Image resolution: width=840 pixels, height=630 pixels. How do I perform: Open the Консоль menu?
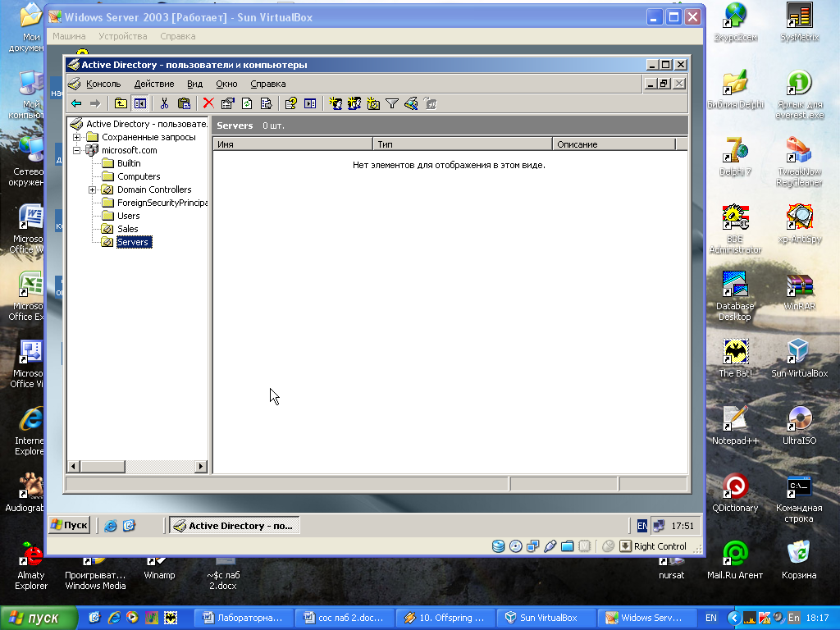103,84
